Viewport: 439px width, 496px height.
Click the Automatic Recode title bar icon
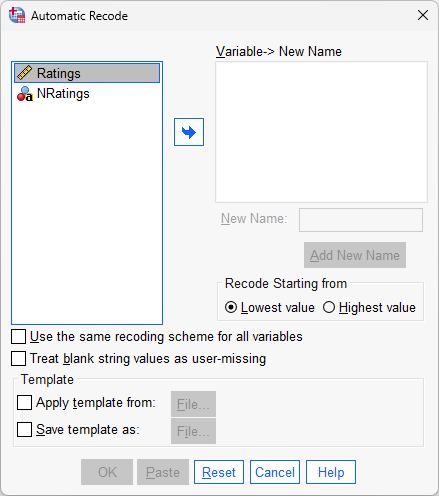coord(17,15)
